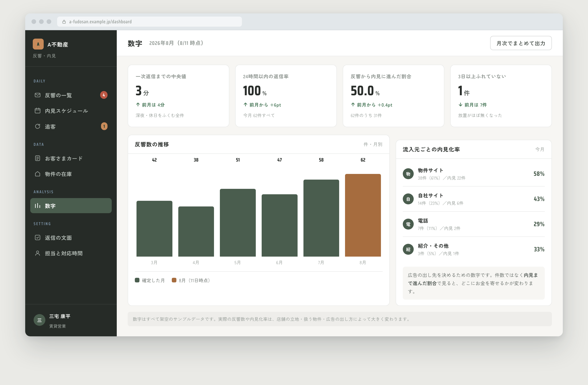Click the 物件の在庫 house icon

(x=38, y=174)
